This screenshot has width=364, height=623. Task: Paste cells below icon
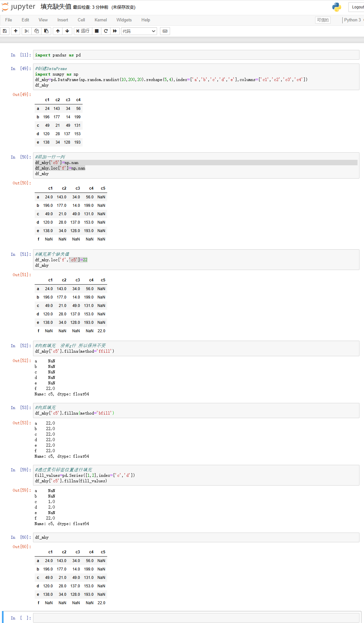(46, 31)
